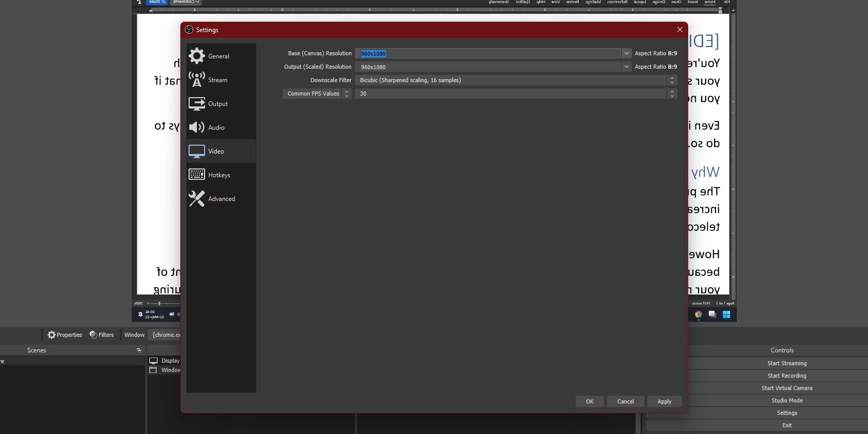Select the Video settings monitor icon
The height and width of the screenshot is (434, 868).
(197, 151)
